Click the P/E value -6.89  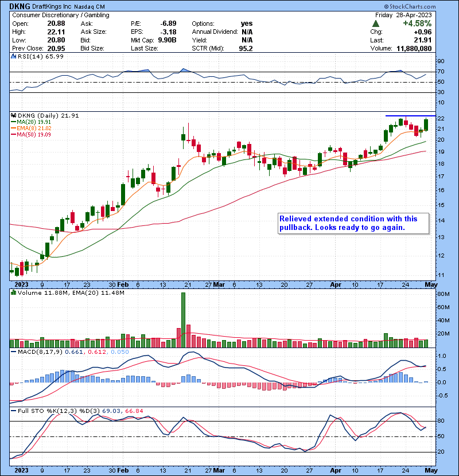tap(168, 24)
